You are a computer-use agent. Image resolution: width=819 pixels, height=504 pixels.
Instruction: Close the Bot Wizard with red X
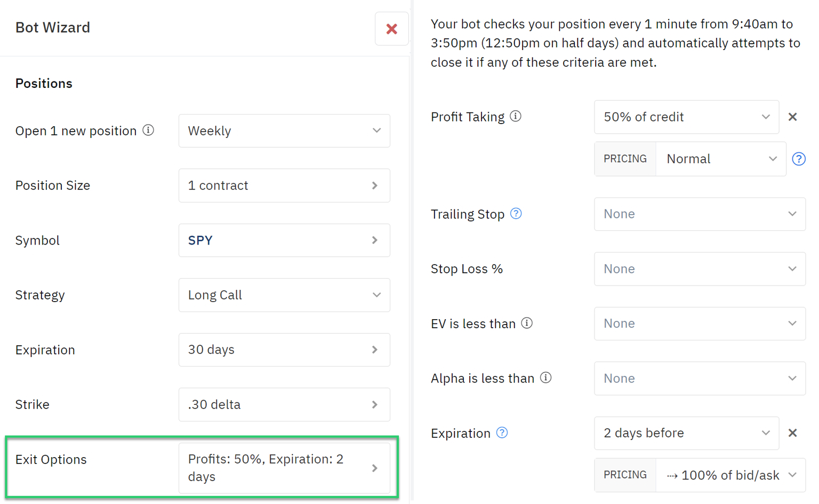click(392, 29)
